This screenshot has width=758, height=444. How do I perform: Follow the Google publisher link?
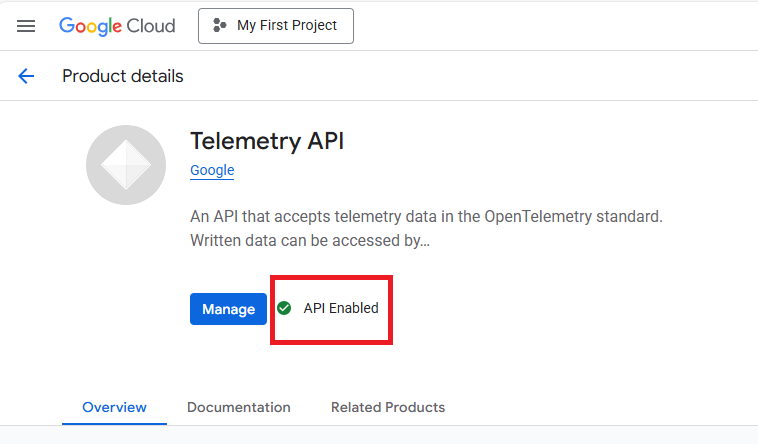212,170
